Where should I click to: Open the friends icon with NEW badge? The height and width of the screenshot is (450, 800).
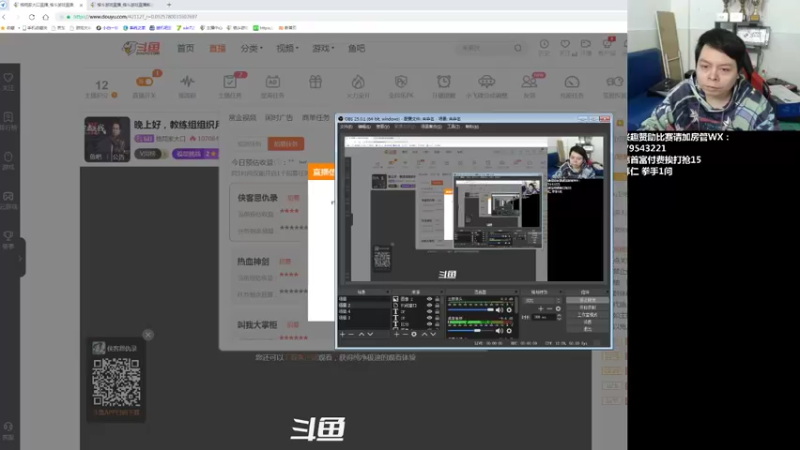click(529, 82)
